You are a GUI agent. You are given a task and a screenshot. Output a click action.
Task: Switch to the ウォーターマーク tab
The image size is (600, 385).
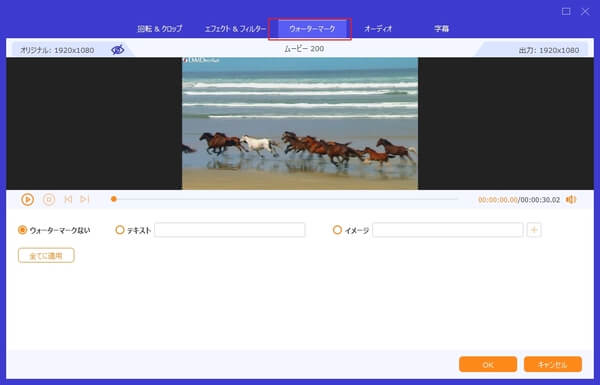coord(312,29)
